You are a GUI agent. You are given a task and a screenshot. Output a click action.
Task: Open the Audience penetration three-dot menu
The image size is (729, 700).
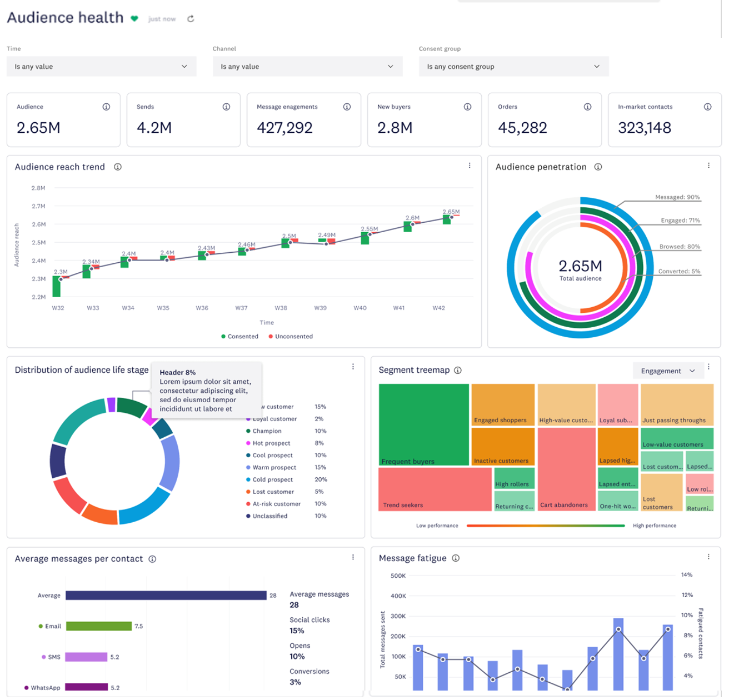point(708,166)
